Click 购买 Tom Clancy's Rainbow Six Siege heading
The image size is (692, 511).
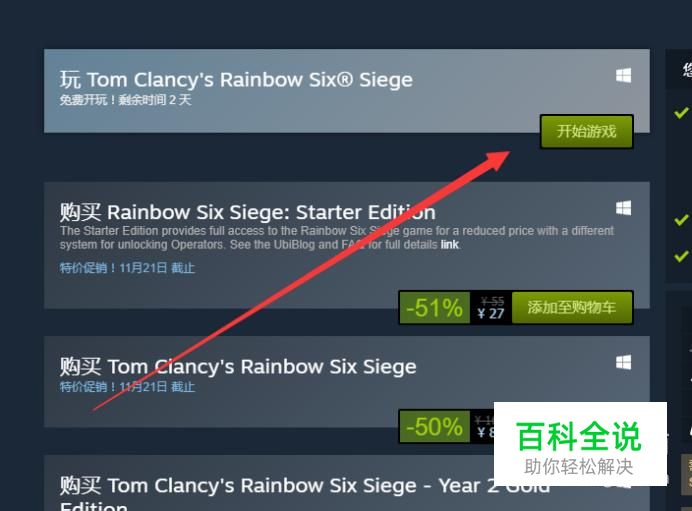pos(238,367)
